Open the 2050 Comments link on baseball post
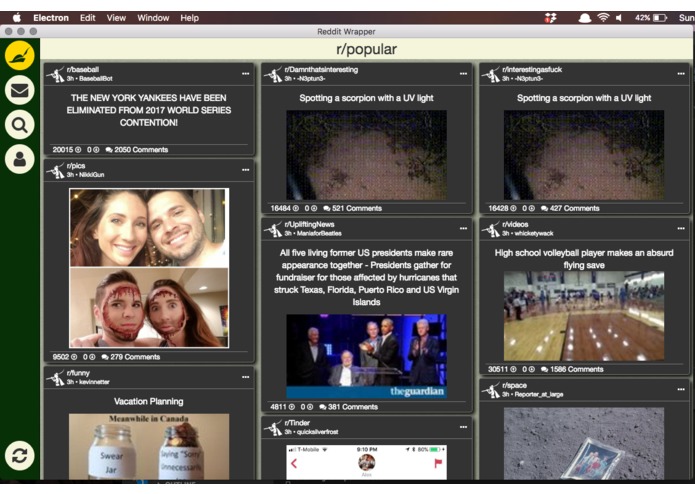 [x=137, y=150]
